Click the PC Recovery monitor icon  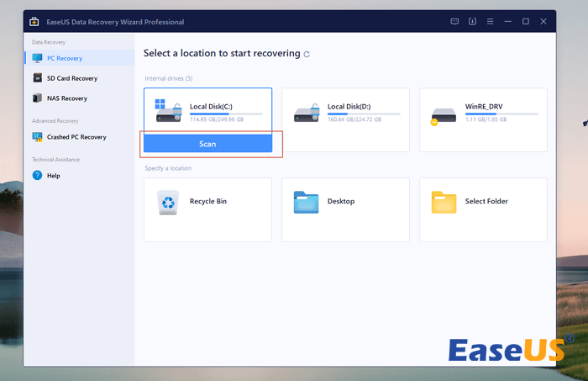point(37,58)
